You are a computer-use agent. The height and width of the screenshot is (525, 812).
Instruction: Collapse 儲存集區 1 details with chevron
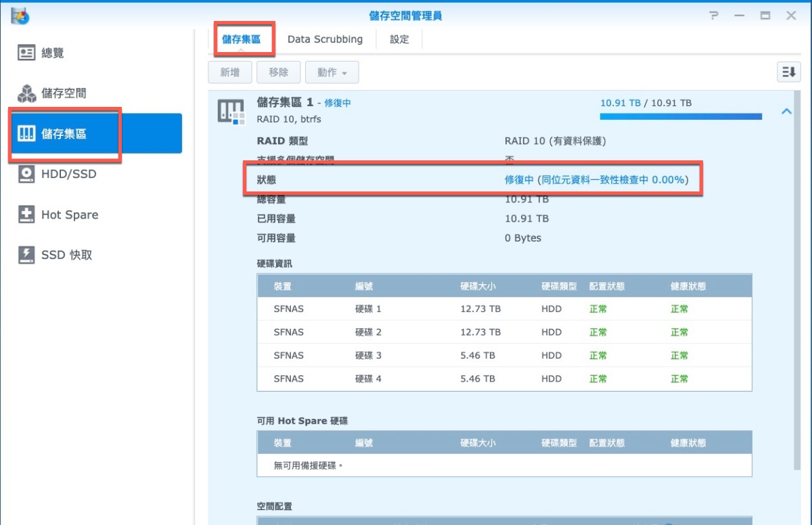[786, 112]
